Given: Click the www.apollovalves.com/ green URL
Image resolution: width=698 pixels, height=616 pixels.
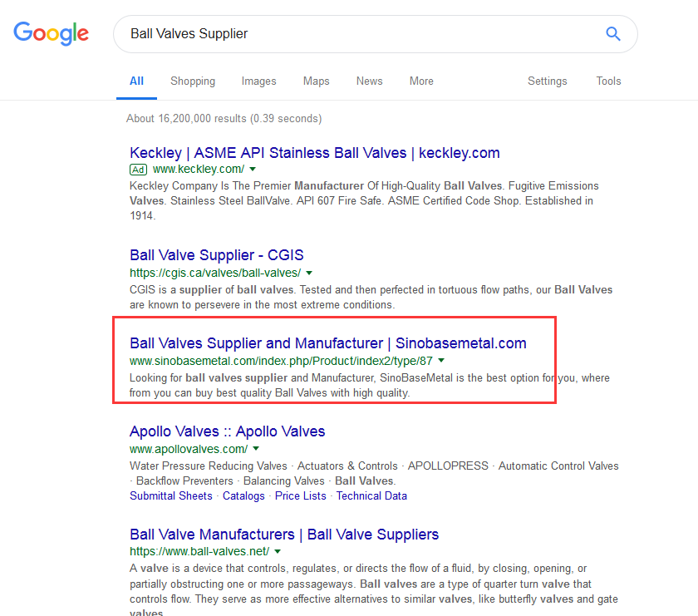Looking at the screenshot, I should point(189,449).
